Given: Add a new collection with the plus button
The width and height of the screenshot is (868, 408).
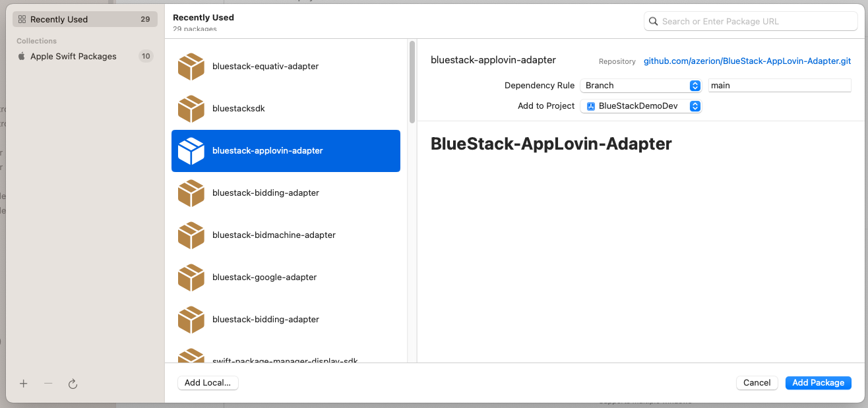Looking at the screenshot, I should pyautogui.click(x=24, y=383).
